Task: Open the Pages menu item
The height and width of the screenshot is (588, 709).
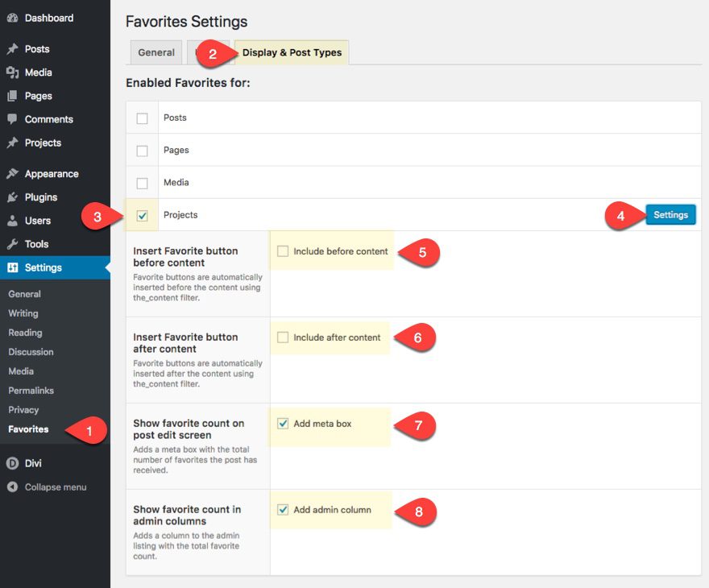Action: click(x=55, y=96)
